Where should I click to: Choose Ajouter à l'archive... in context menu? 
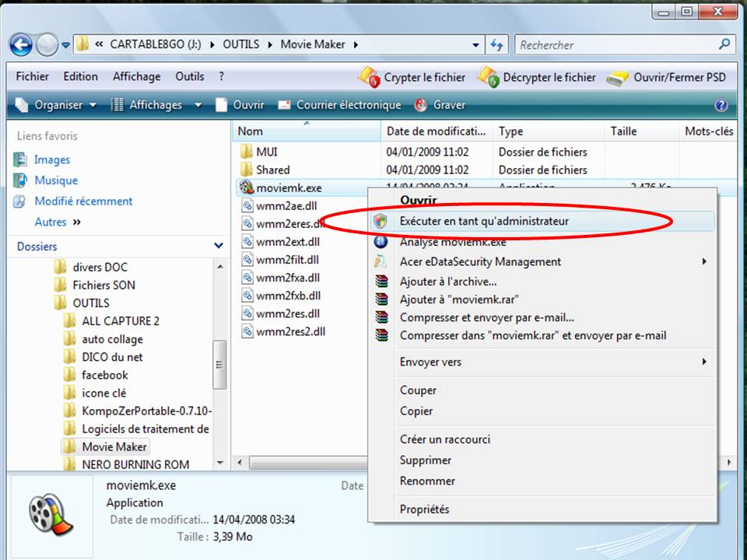542,282
